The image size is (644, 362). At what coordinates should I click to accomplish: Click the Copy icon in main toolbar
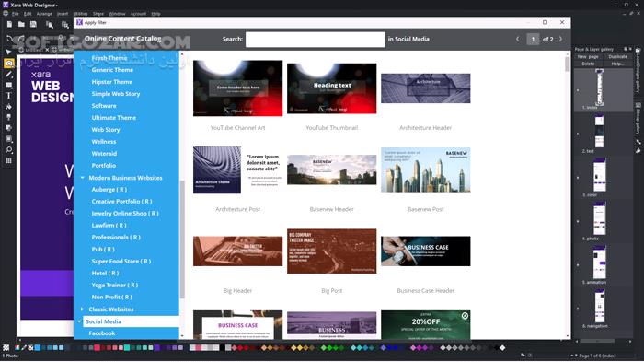click(x=50, y=25)
